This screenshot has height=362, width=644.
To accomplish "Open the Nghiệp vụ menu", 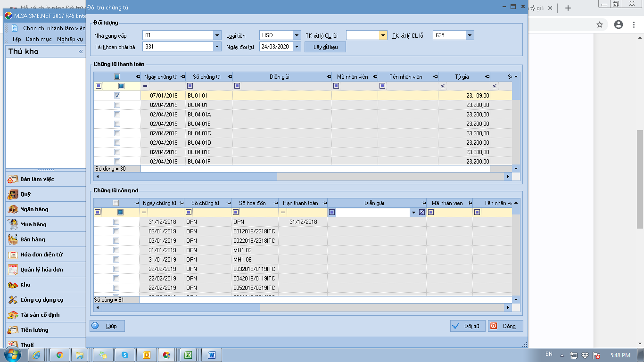I will [70, 39].
